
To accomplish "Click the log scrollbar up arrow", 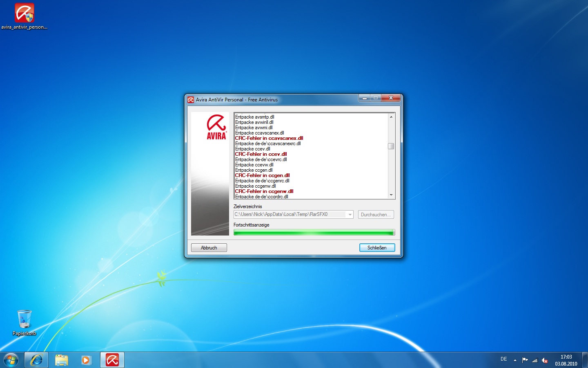I will click(391, 117).
